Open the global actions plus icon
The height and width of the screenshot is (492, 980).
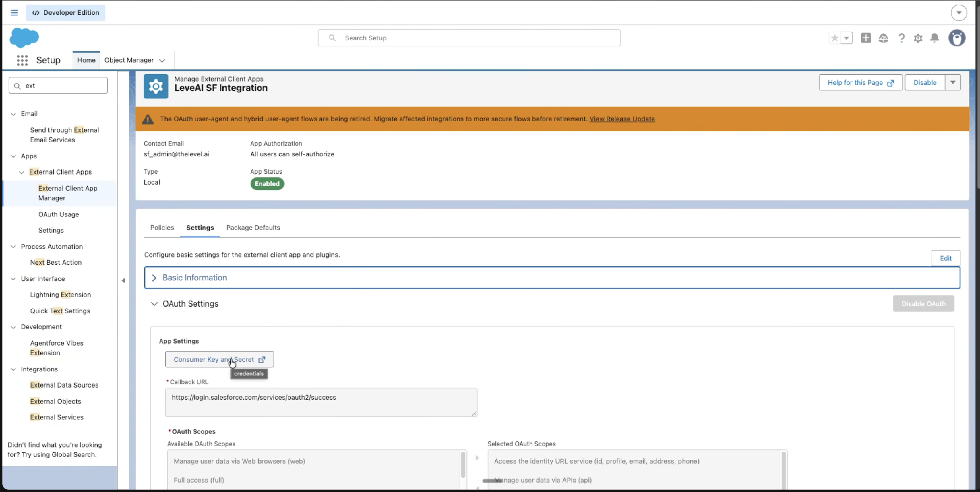(x=866, y=38)
